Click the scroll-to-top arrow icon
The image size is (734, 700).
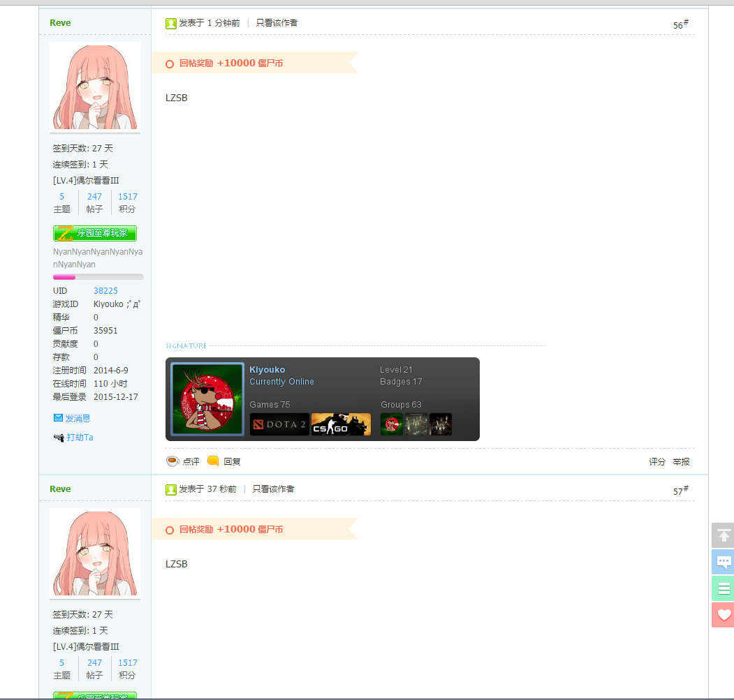tap(723, 535)
